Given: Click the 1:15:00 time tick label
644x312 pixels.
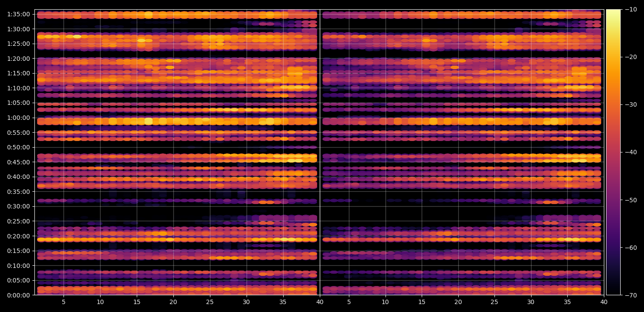Looking at the screenshot, I should (19, 73).
